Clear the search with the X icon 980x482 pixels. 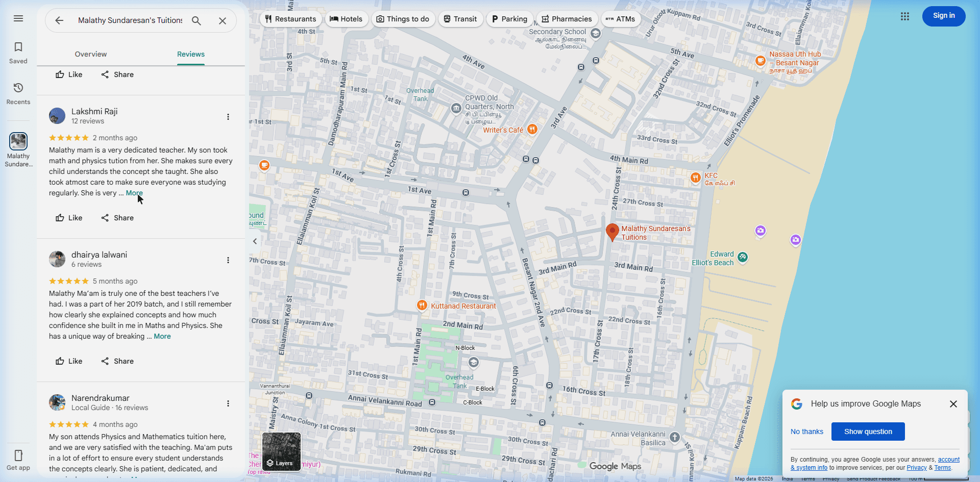click(223, 20)
